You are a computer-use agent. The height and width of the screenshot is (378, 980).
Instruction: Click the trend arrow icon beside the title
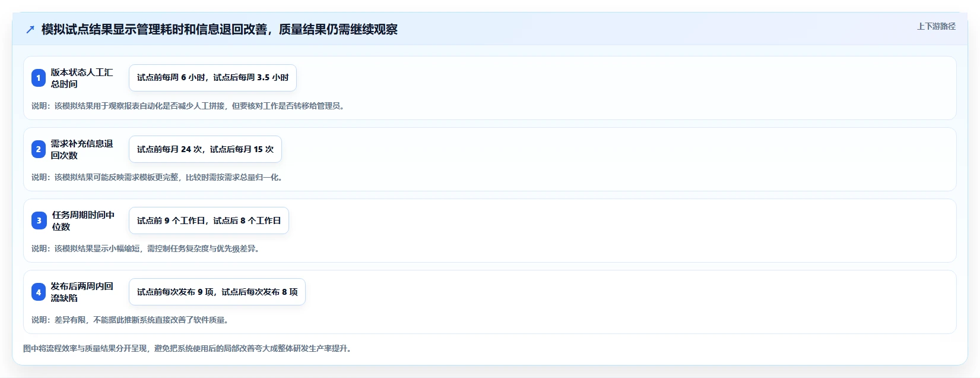point(30,29)
